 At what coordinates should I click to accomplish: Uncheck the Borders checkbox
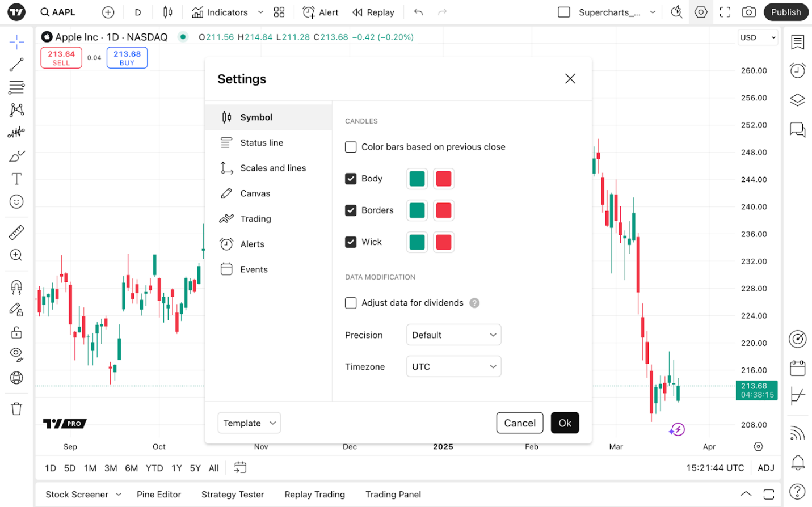point(351,210)
